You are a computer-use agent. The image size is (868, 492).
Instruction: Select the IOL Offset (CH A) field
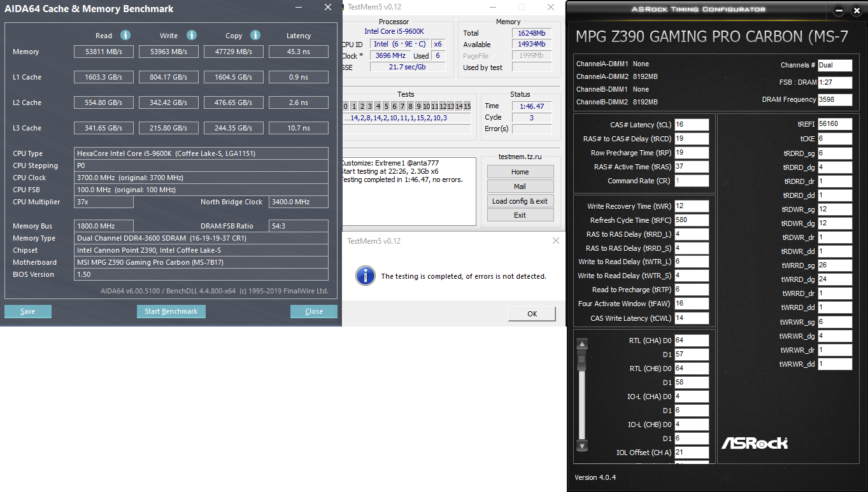click(x=692, y=453)
